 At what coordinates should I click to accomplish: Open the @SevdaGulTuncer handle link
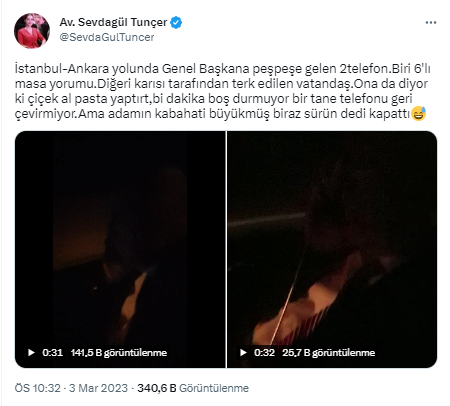click(x=107, y=37)
